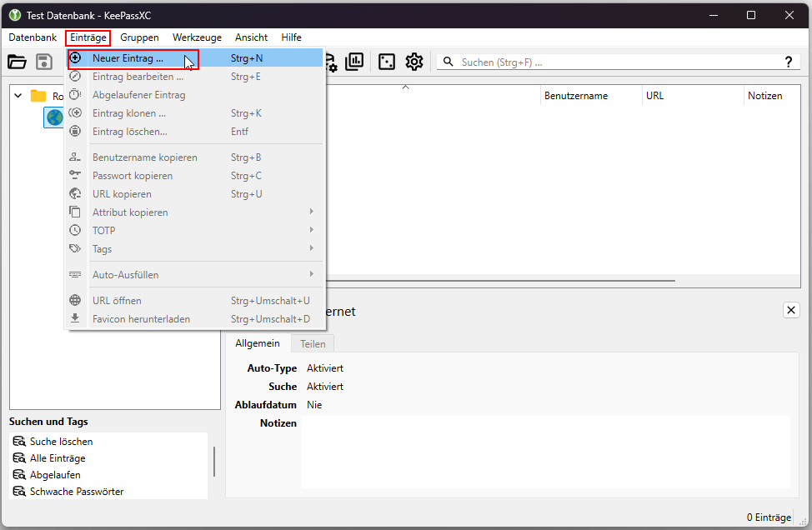The width and height of the screenshot is (812, 530).
Task: Select the globe Internet group icon
Action: [54, 117]
